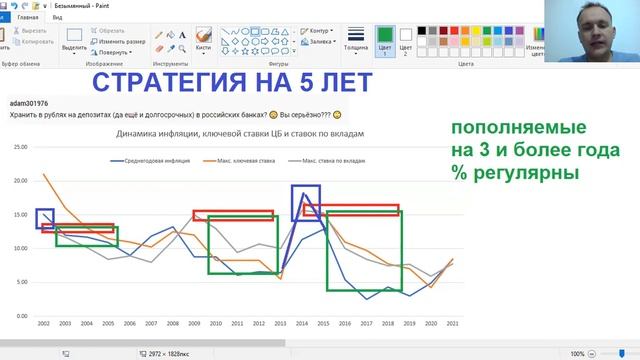Pick the orange color swatch
The width and height of the screenshot is (640, 360).
pos(465,31)
